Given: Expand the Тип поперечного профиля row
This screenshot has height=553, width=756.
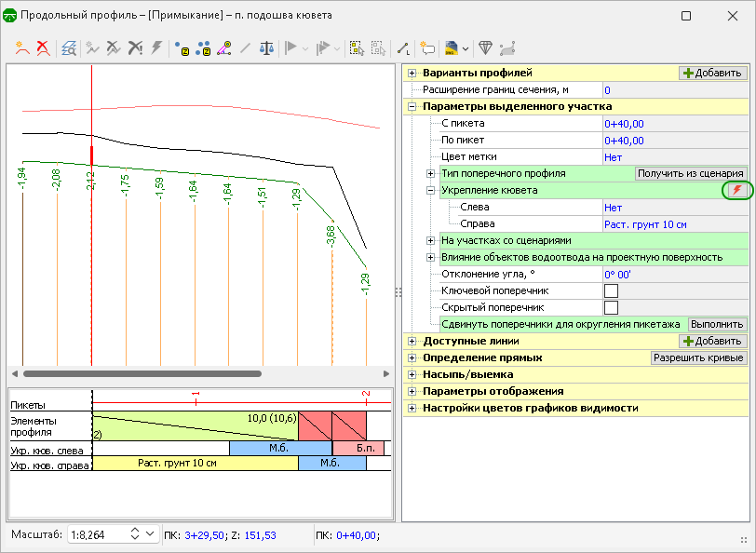Looking at the screenshot, I should 430,173.
